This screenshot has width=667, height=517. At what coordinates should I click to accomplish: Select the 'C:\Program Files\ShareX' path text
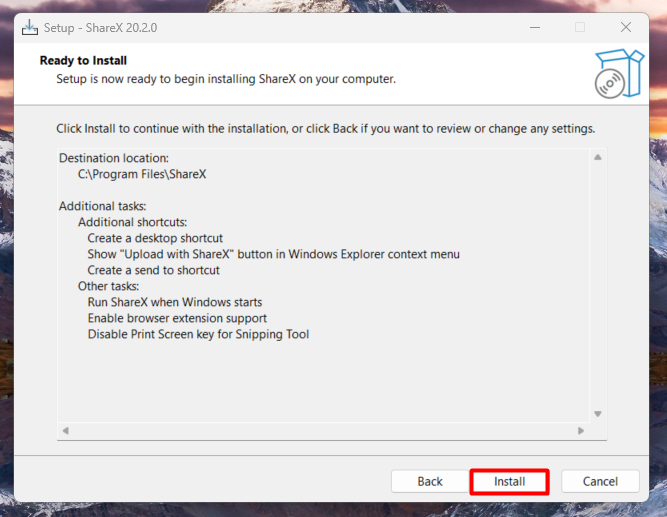tap(142, 174)
